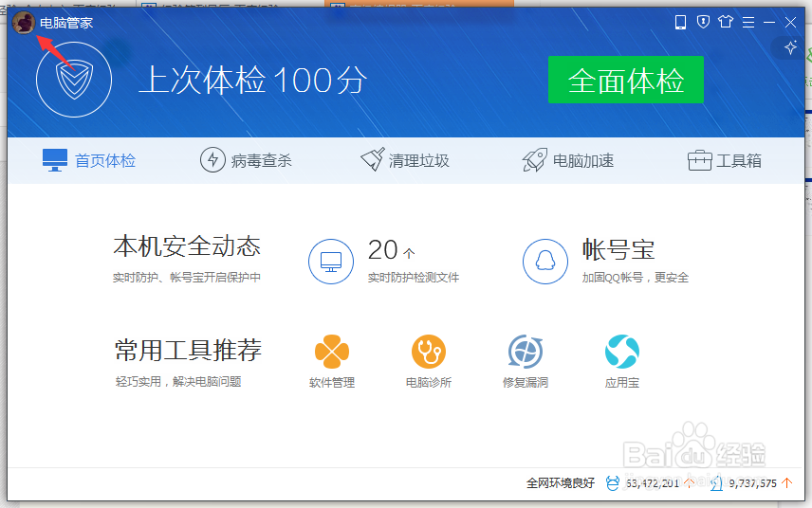Switch to 首页体检 tab
812x508 pixels.
89,160
